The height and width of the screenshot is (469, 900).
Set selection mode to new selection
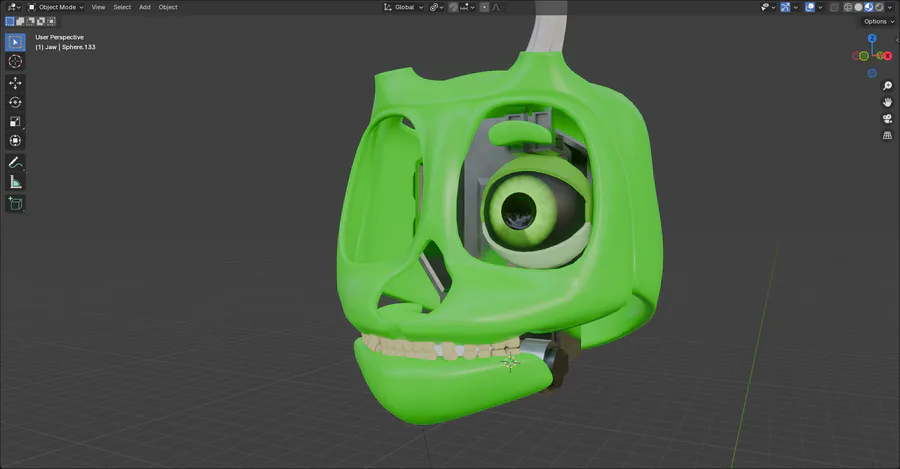click(10, 21)
